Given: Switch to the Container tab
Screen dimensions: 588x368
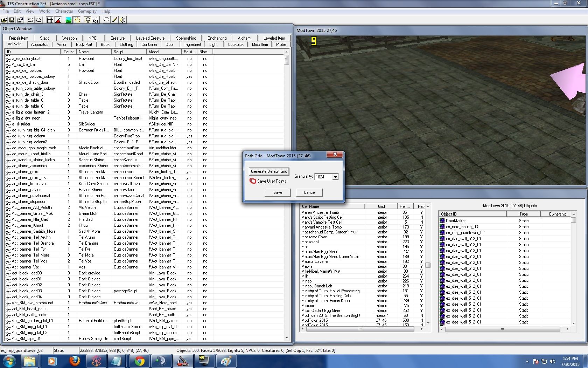Looking at the screenshot, I should point(149,45).
